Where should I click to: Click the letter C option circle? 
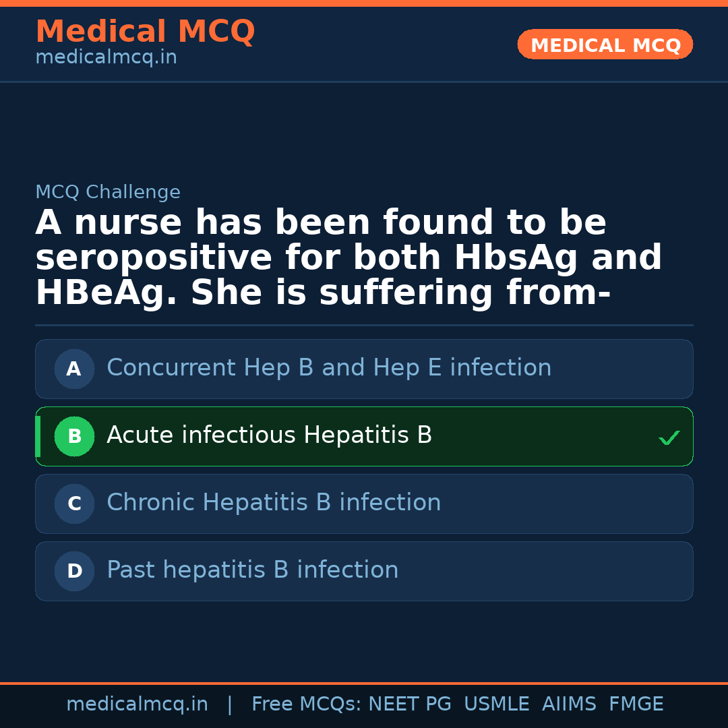74,504
